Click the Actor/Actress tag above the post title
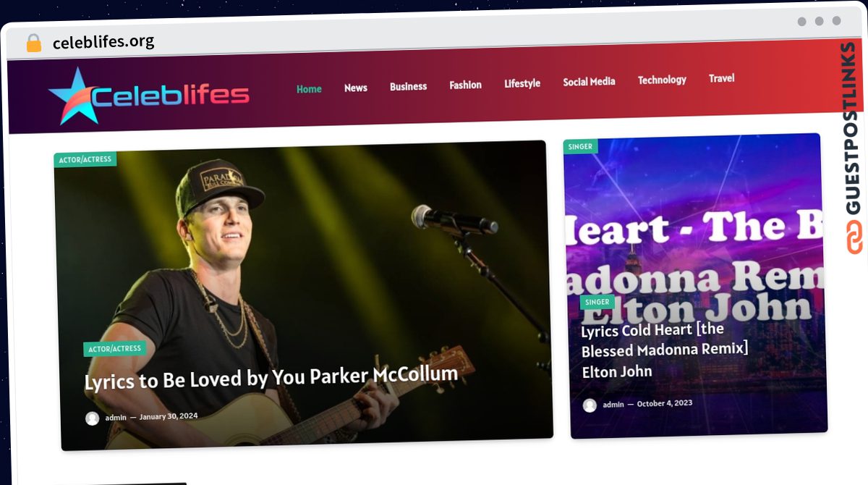The image size is (868, 485). pyautogui.click(x=114, y=349)
